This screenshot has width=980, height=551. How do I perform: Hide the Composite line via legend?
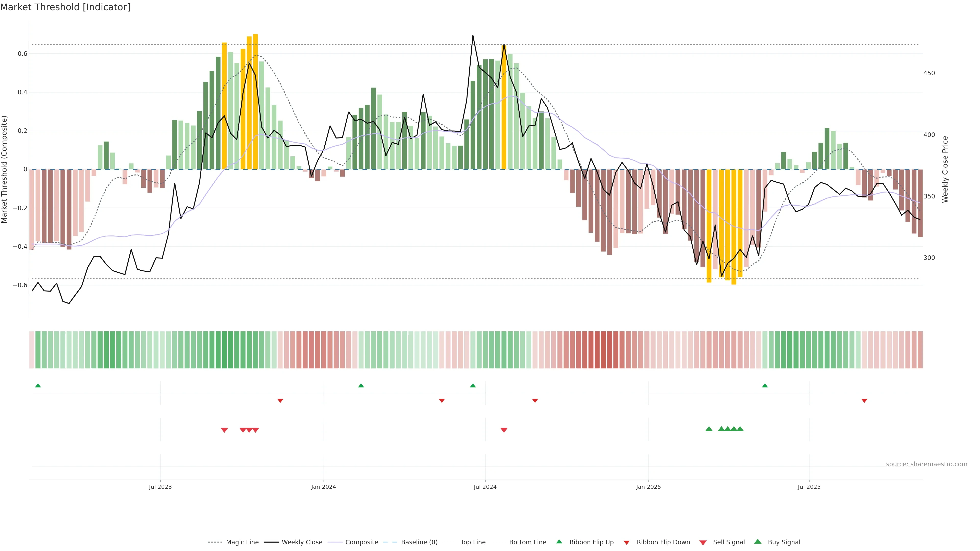(x=361, y=542)
